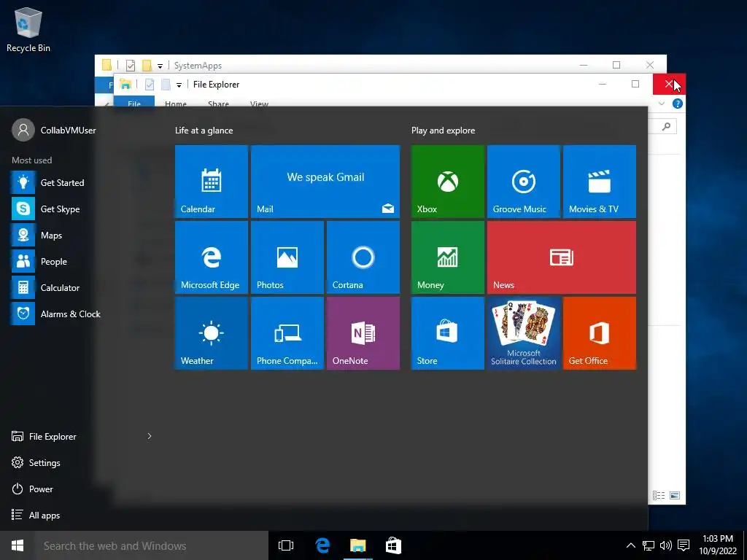Image resolution: width=747 pixels, height=560 pixels.
Task: Open Maps from Most used
Action: [81, 236]
